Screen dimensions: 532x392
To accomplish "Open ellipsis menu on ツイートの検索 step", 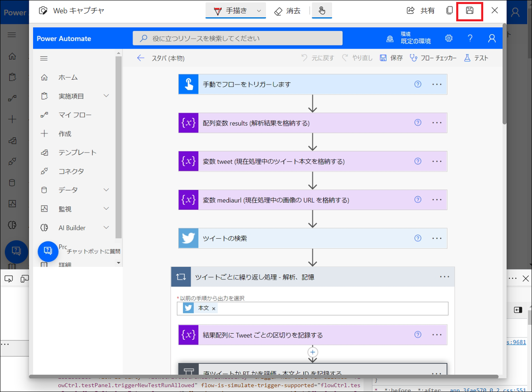I will pos(437,238).
